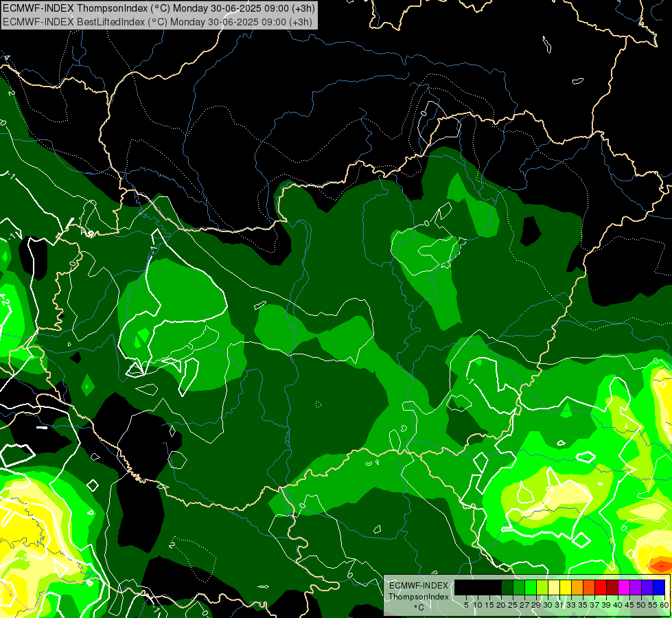Click the legend tick value 37

[x=595, y=605]
